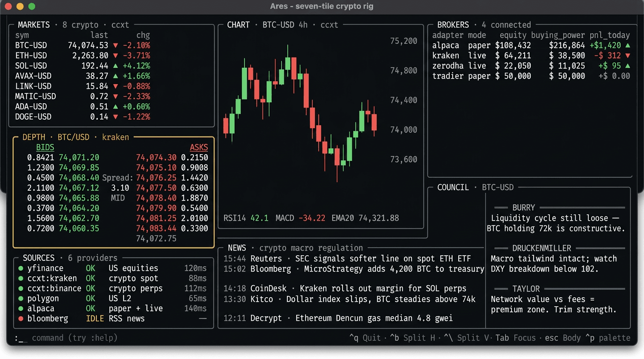Click the BIDS column header
644x359 pixels.
pos(45,148)
